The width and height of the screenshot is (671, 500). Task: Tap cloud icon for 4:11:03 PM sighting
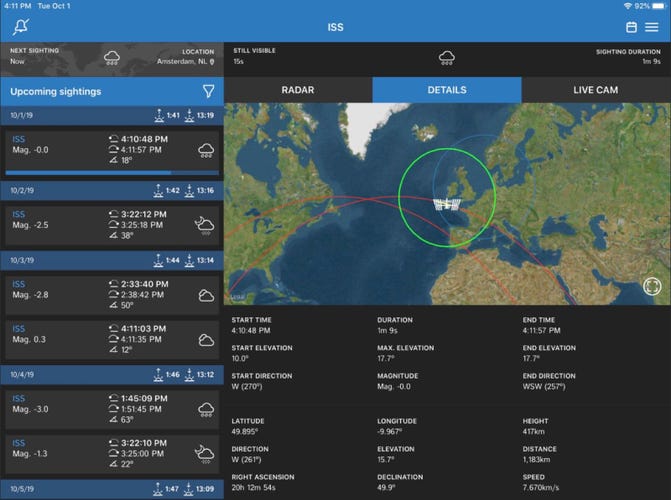(x=206, y=340)
